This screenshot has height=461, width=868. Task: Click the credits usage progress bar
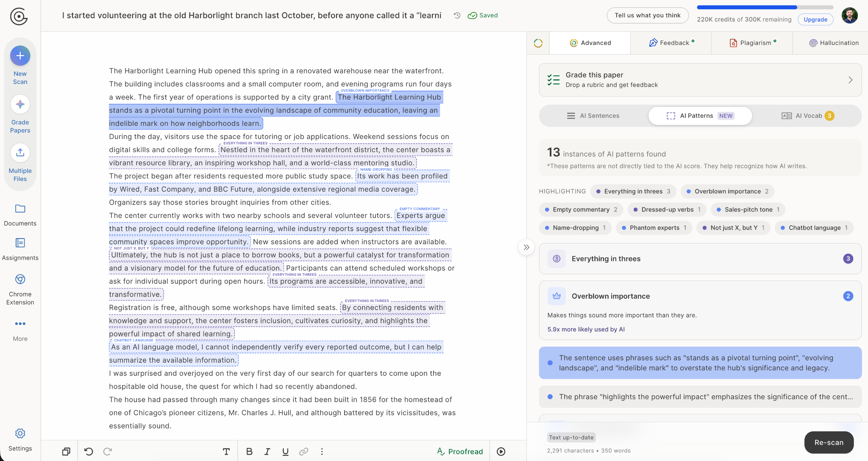point(765,7)
